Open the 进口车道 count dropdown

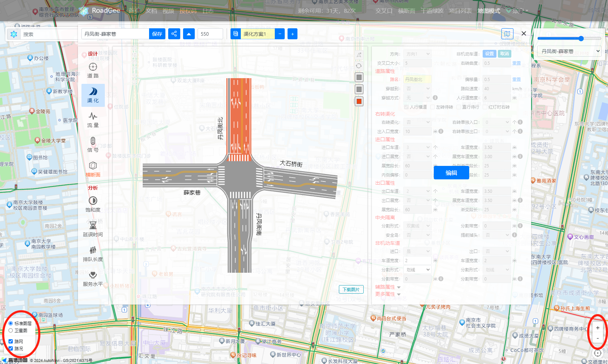pyautogui.click(x=417, y=147)
